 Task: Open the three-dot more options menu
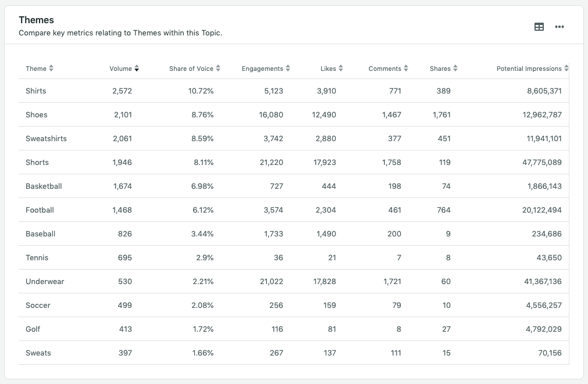(x=559, y=27)
